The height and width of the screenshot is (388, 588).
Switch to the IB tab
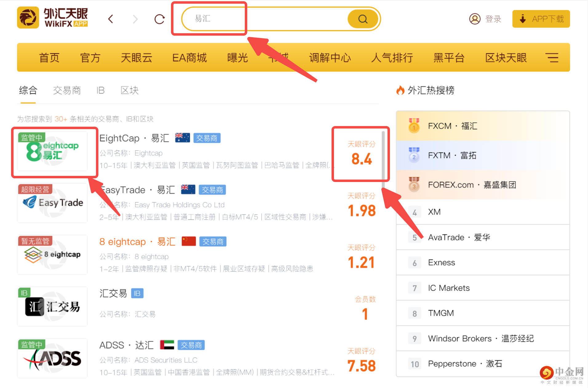tap(100, 90)
